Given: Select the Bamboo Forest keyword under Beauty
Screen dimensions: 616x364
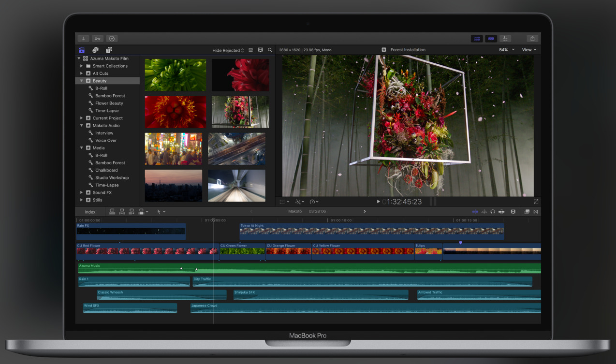Looking at the screenshot, I should pos(110,96).
